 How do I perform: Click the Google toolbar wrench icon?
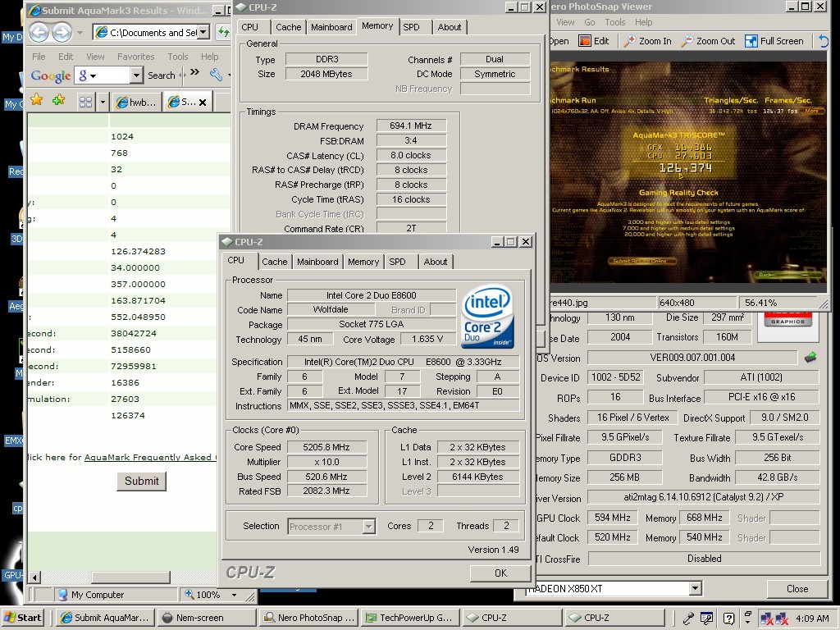[x=216, y=74]
